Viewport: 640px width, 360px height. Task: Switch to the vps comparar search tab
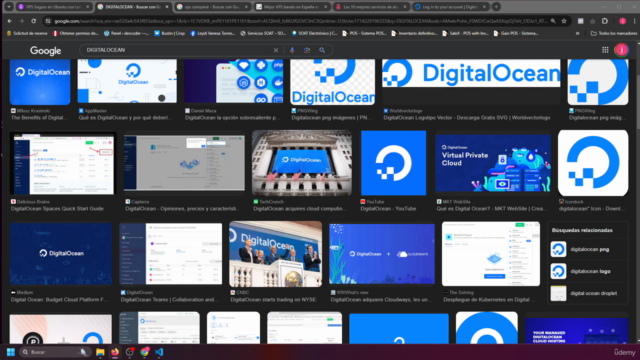212,7
